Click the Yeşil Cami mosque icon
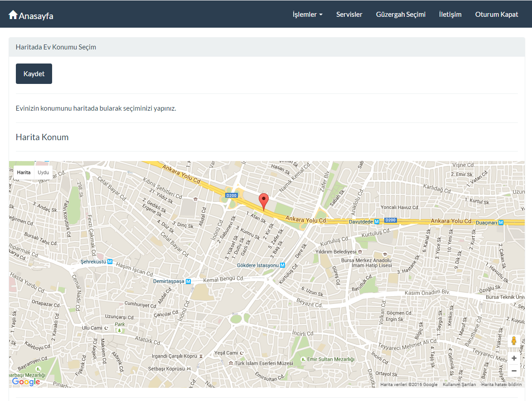This screenshot has width=532, height=401. 242,353
